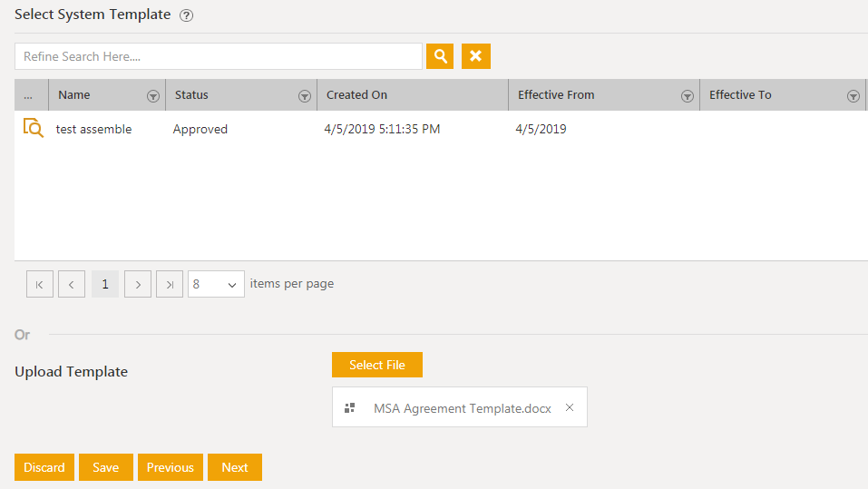Click the Select File button

click(377, 365)
